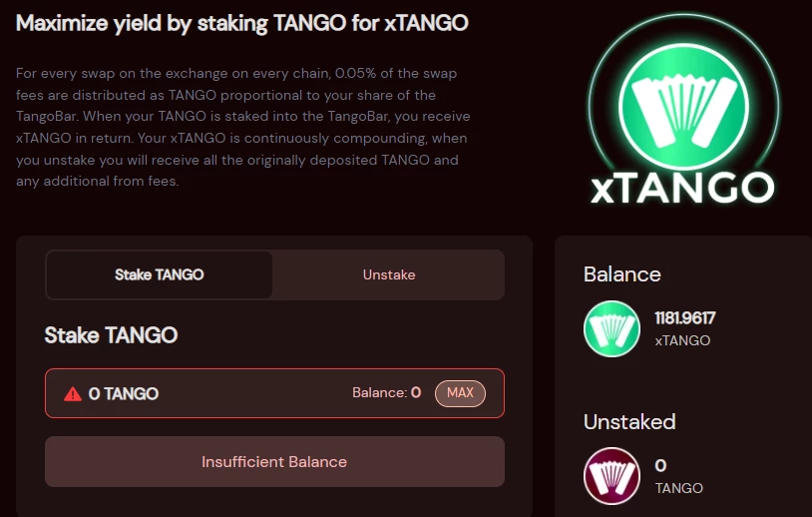Click the swap fees description paragraph
The image size is (812, 517).
click(x=242, y=127)
